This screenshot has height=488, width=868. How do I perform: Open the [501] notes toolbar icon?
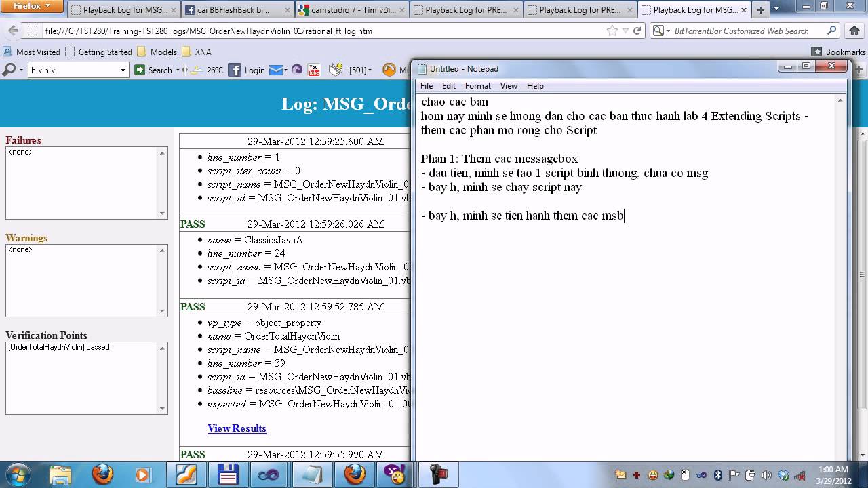pyautogui.click(x=336, y=69)
